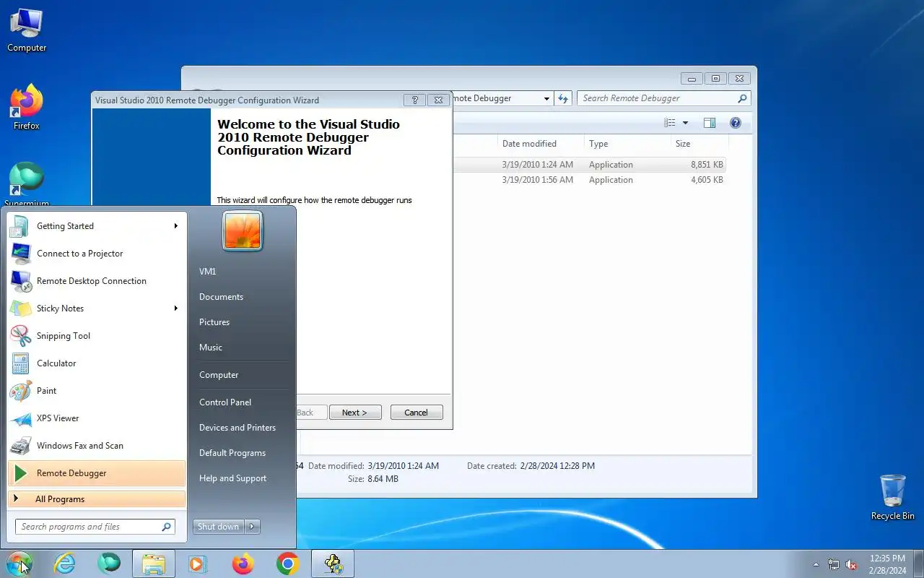Switch to Remote Debugger wizard taskbar button
This screenshot has height=578, width=924.
(333, 564)
